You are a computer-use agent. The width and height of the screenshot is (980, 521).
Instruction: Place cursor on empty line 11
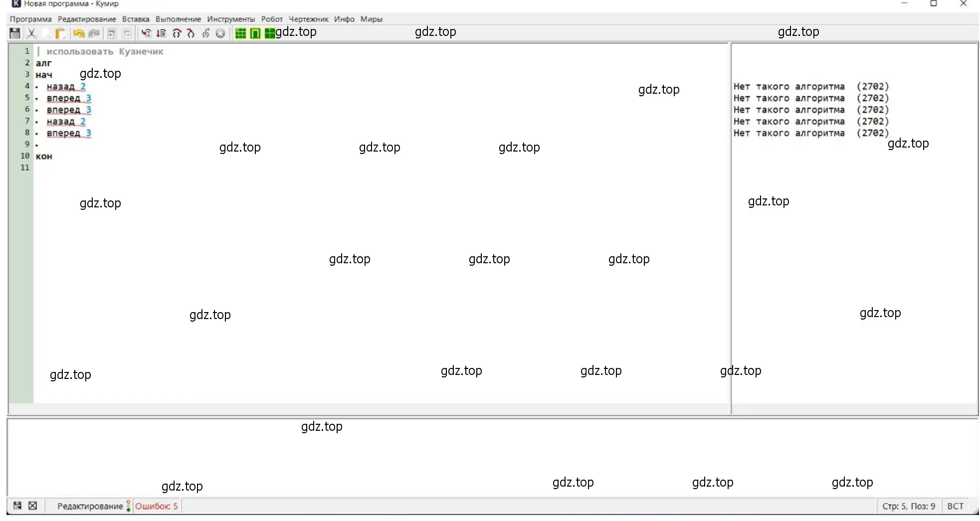pyautogui.click(x=381, y=168)
